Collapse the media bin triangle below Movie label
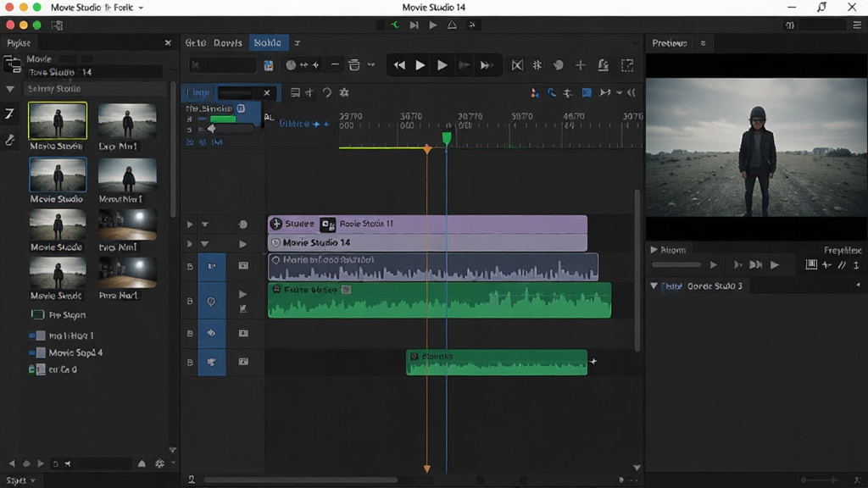Screen dimensions: 868x488 [10, 88]
